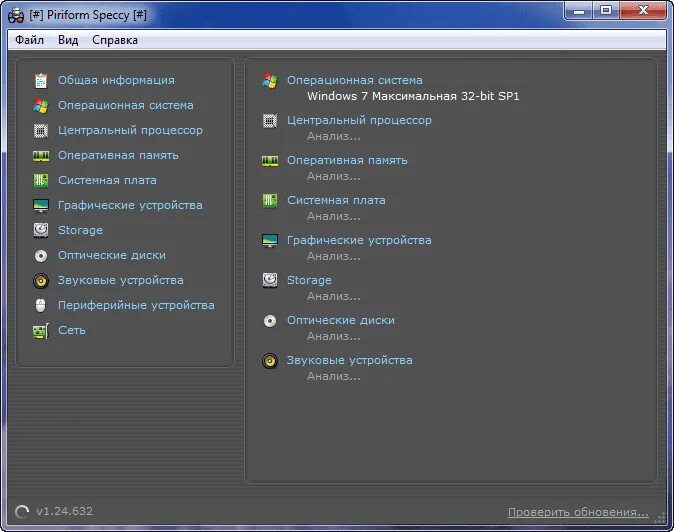Click Windows 7 Максимальная 32-bit SP1 text

[x=413, y=96]
